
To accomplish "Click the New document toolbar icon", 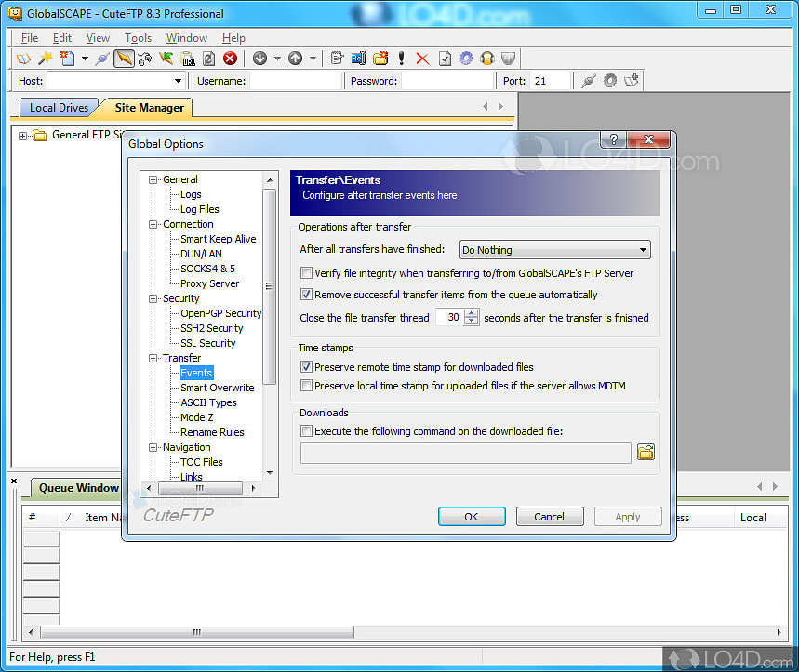I will 67,59.
